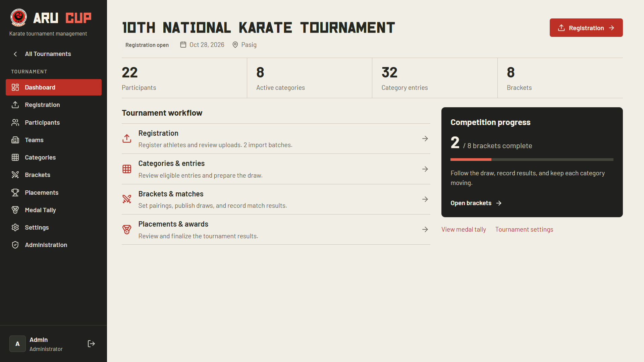Click the Placements trophy icon in sidebar
Screen dimensions: 644x362
[15, 193]
